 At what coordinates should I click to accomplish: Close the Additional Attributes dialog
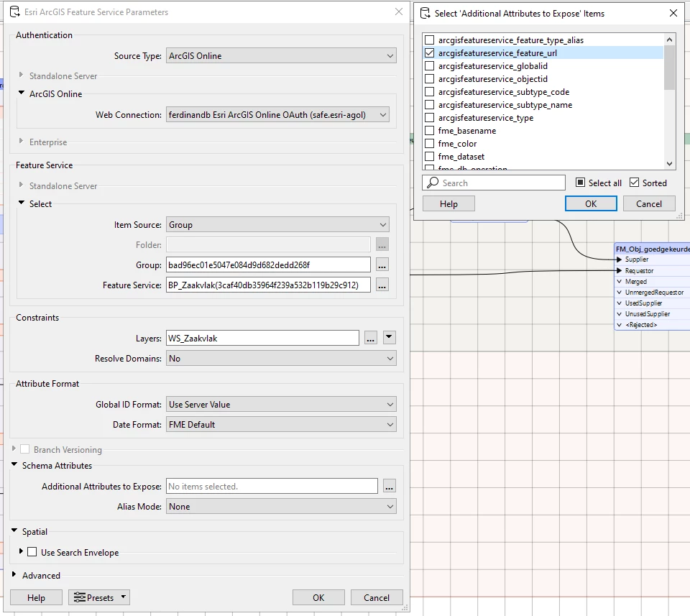[x=673, y=13]
